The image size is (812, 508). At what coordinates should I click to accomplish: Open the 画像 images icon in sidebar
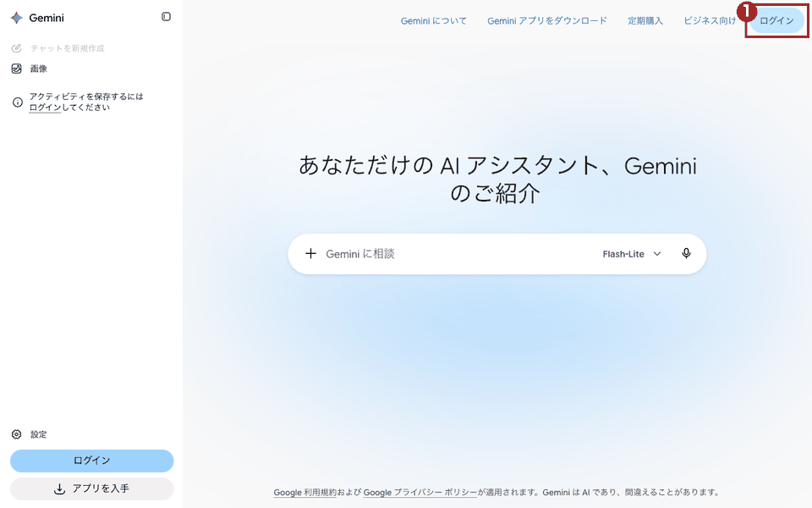coord(17,69)
